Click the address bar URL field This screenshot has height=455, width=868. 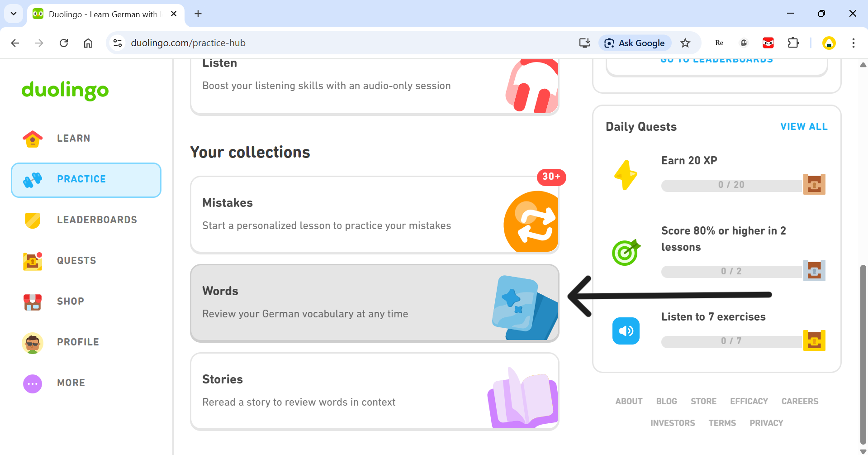[x=317, y=43]
